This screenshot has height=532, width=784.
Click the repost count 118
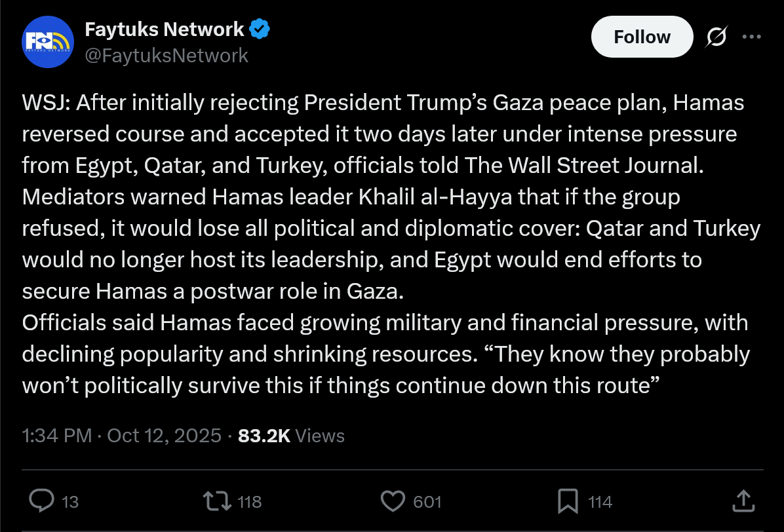click(x=249, y=503)
